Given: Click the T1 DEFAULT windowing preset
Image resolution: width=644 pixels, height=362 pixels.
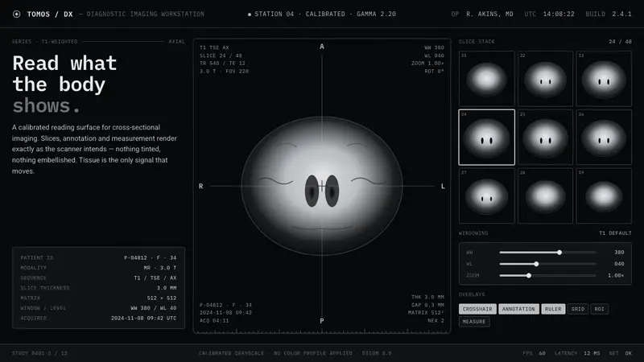Looking at the screenshot, I should point(615,233).
